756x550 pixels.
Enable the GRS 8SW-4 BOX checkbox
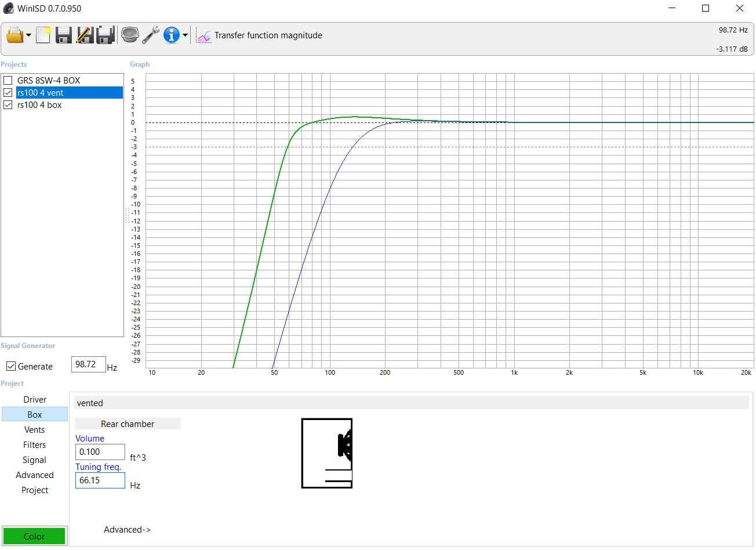pos(8,81)
